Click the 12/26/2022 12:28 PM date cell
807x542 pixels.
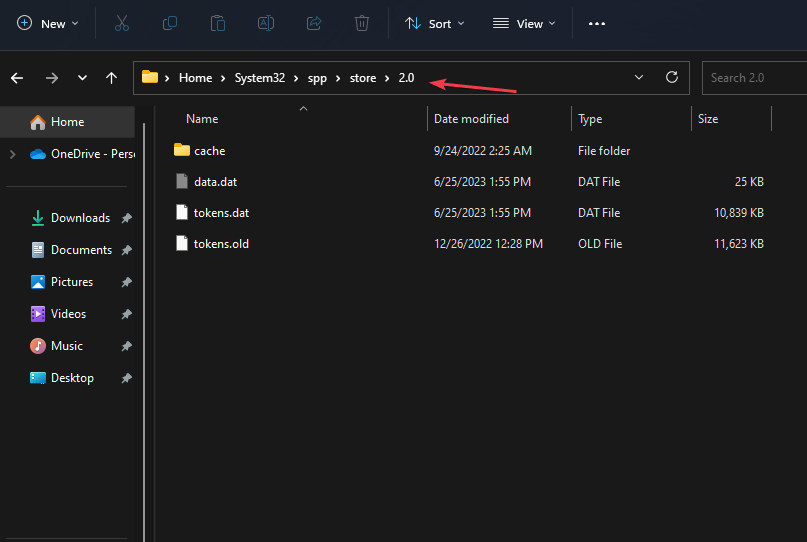(x=488, y=243)
